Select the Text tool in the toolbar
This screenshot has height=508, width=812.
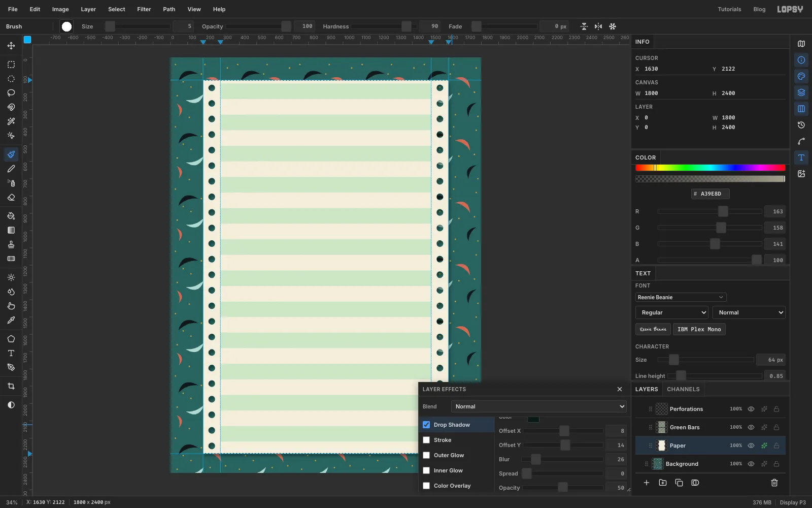[x=11, y=353]
